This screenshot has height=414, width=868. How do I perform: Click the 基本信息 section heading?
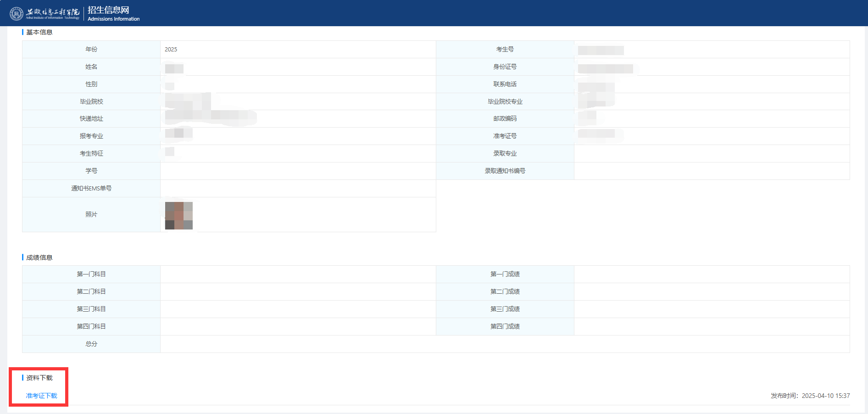(39, 32)
